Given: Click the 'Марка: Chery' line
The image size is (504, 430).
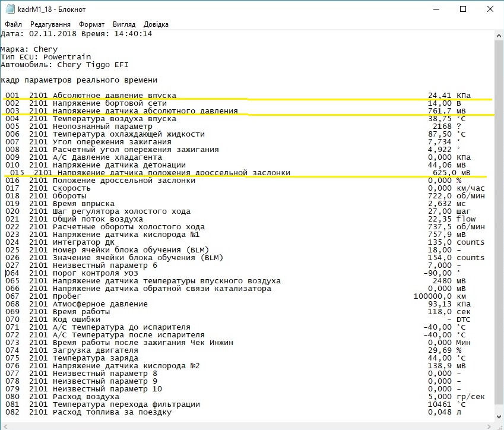Looking at the screenshot, I should pos(29,49).
